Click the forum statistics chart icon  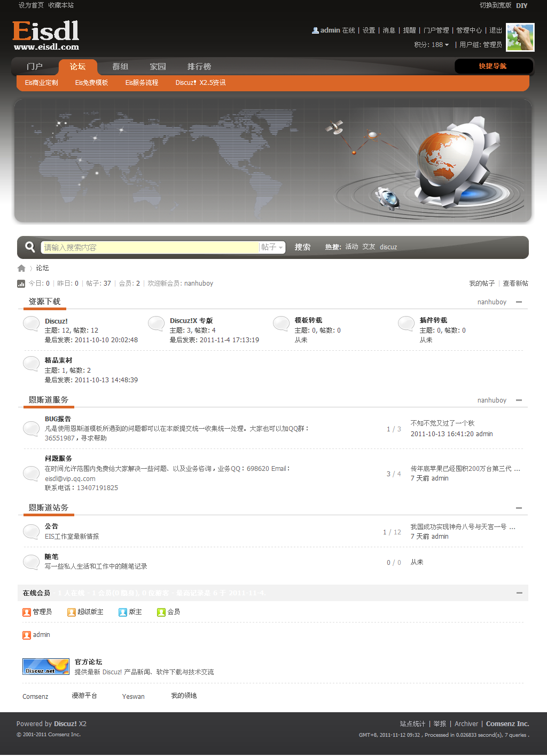[x=21, y=283]
